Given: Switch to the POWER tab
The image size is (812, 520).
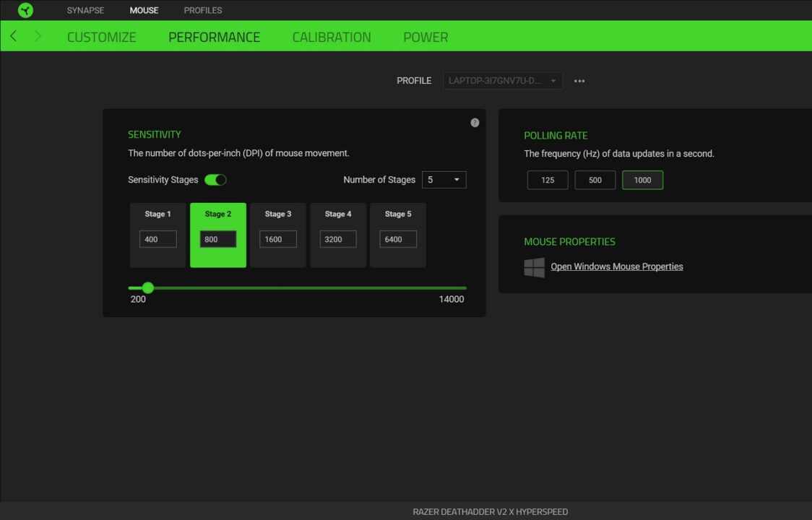Looking at the screenshot, I should point(426,37).
